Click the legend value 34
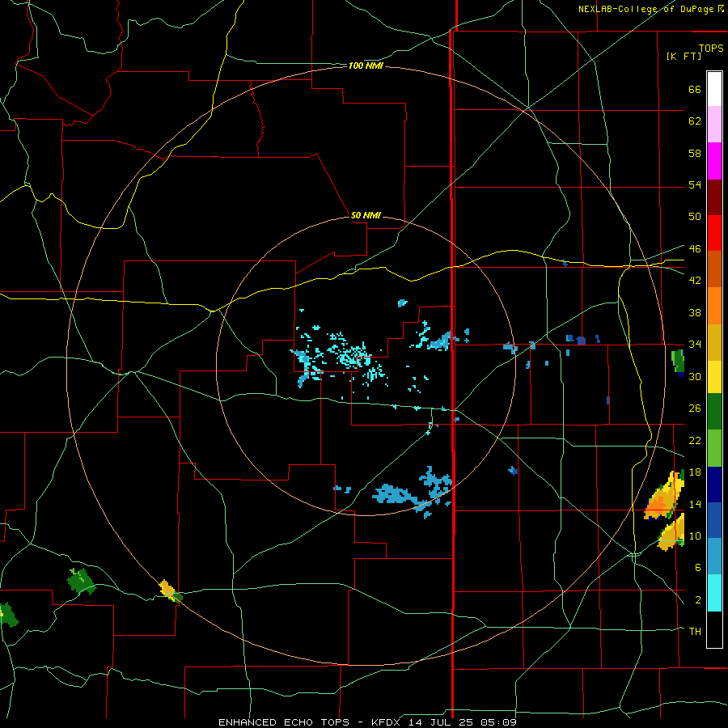This screenshot has height=728, width=728. tap(695, 344)
